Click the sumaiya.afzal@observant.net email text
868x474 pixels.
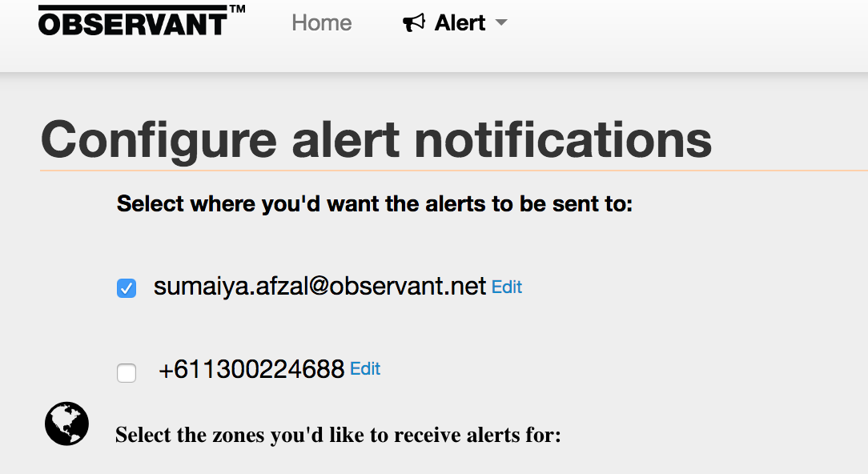[x=319, y=287]
